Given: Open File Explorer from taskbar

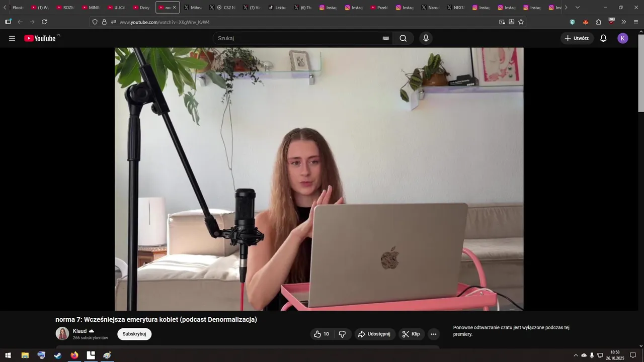Looking at the screenshot, I should pos(25,355).
